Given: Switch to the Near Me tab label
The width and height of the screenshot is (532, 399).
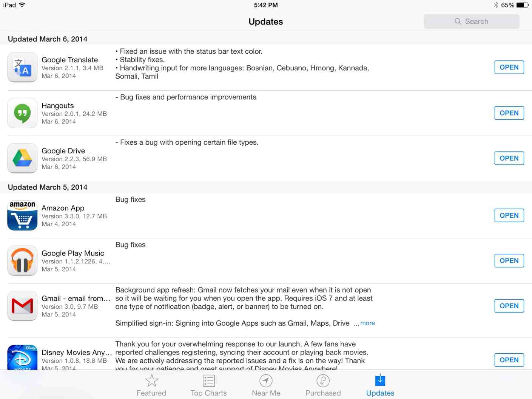Looking at the screenshot, I should [266, 393].
